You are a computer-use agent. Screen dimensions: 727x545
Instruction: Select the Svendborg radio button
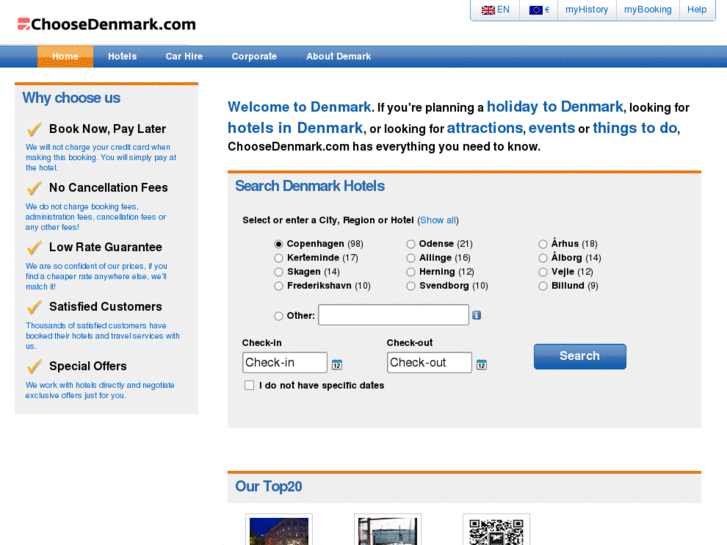[x=410, y=286]
